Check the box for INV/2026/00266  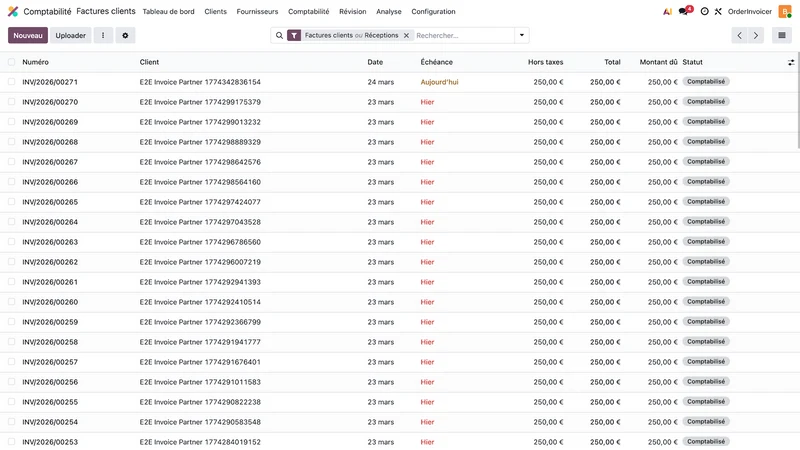point(11,182)
